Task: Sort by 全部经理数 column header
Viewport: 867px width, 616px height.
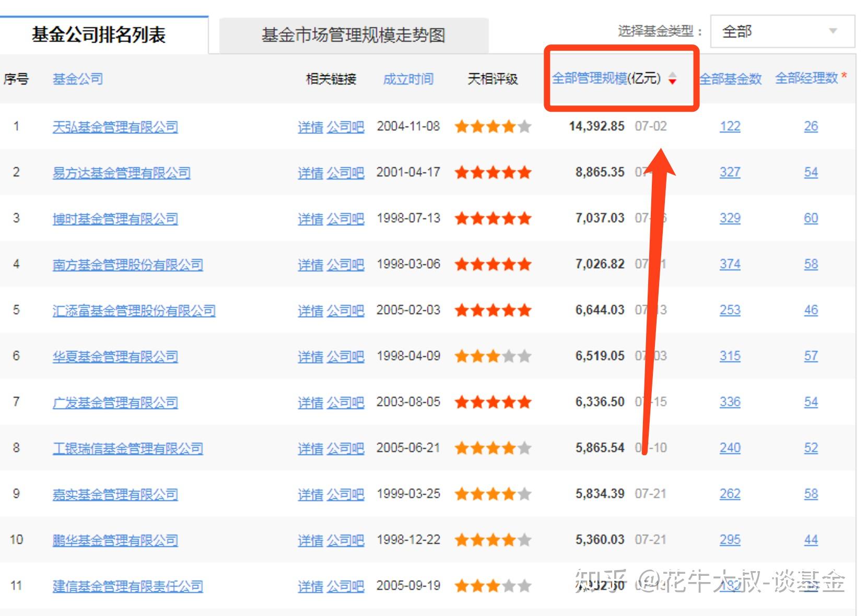Action: coord(806,78)
